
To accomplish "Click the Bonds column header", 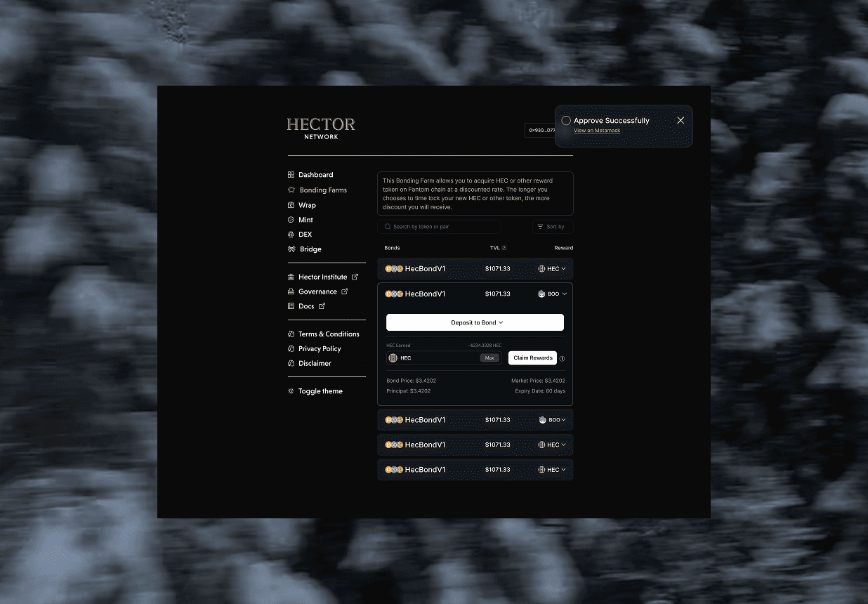I will tap(392, 248).
